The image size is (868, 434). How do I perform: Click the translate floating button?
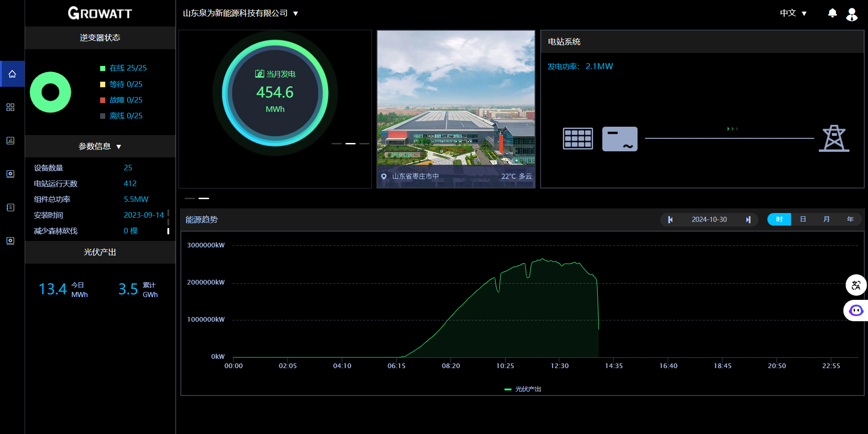coord(856,285)
